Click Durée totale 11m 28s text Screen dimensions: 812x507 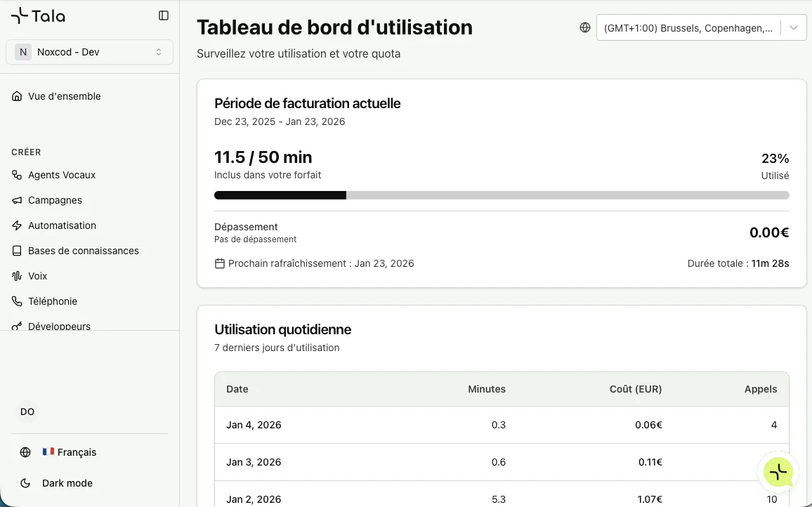pyautogui.click(x=738, y=263)
